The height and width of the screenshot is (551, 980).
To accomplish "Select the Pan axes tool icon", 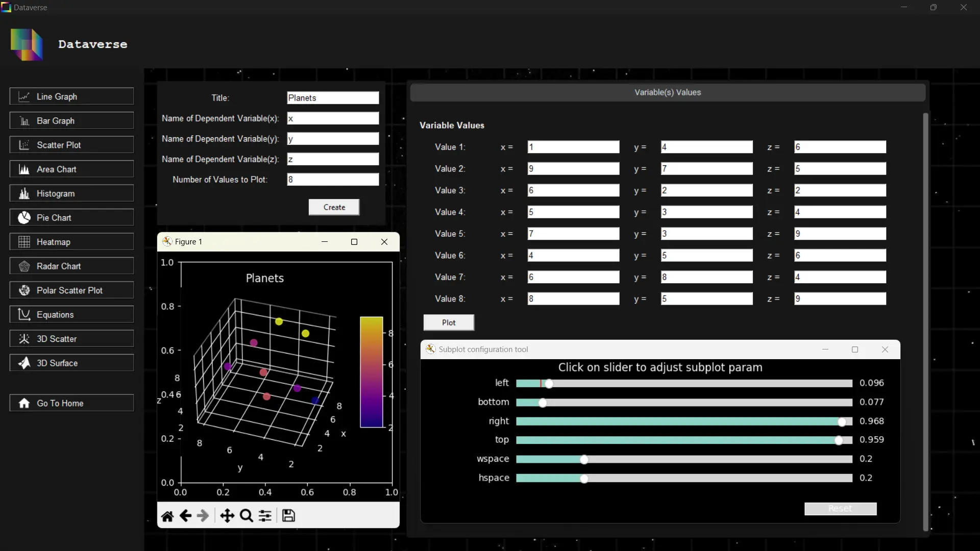I will [227, 516].
